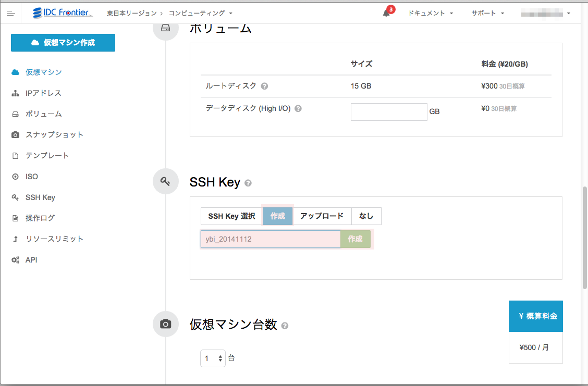Screen dimensions: 588x386
Task: Click the notification bell showing 3 alerts
Action: (x=387, y=13)
